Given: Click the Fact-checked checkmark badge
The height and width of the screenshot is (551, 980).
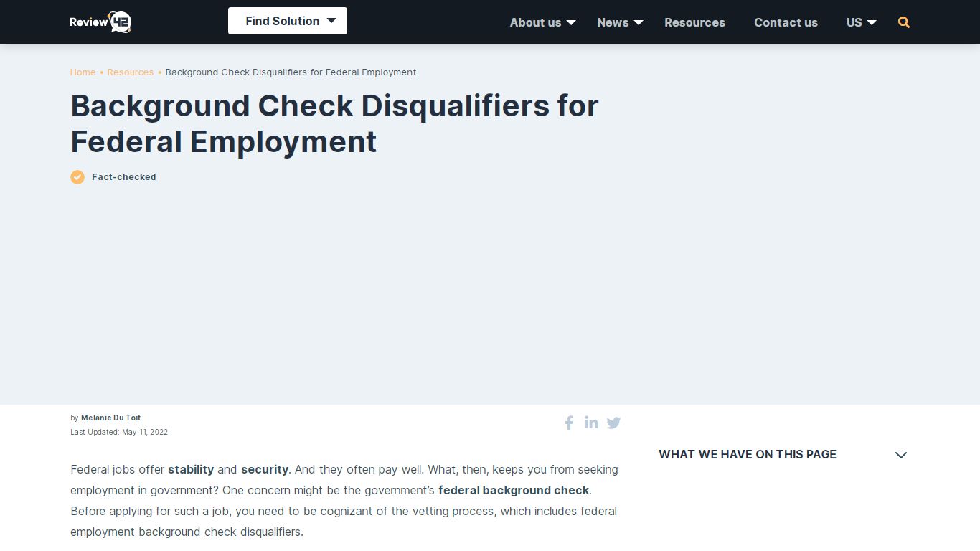Looking at the screenshot, I should coord(77,177).
